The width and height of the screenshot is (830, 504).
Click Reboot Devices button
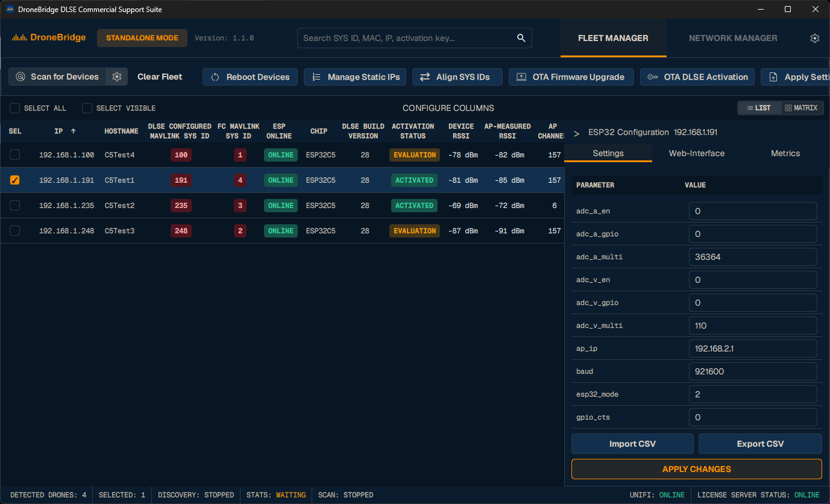(x=250, y=77)
